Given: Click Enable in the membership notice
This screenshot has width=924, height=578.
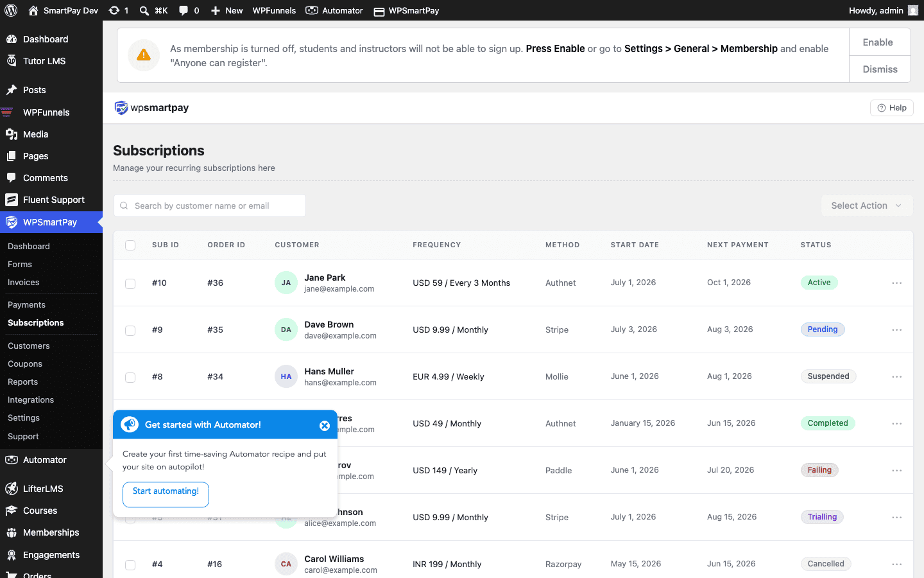Looking at the screenshot, I should pyautogui.click(x=880, y=42).
